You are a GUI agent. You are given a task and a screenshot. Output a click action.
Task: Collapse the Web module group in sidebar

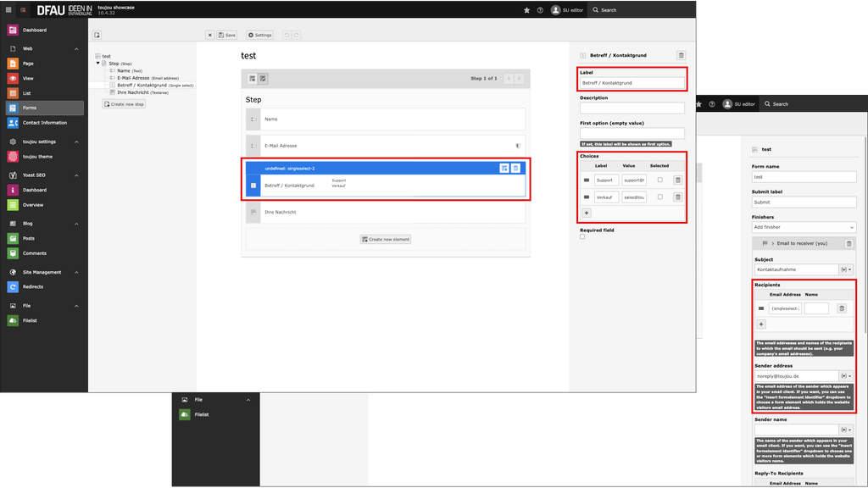click(x=76, y=49)
